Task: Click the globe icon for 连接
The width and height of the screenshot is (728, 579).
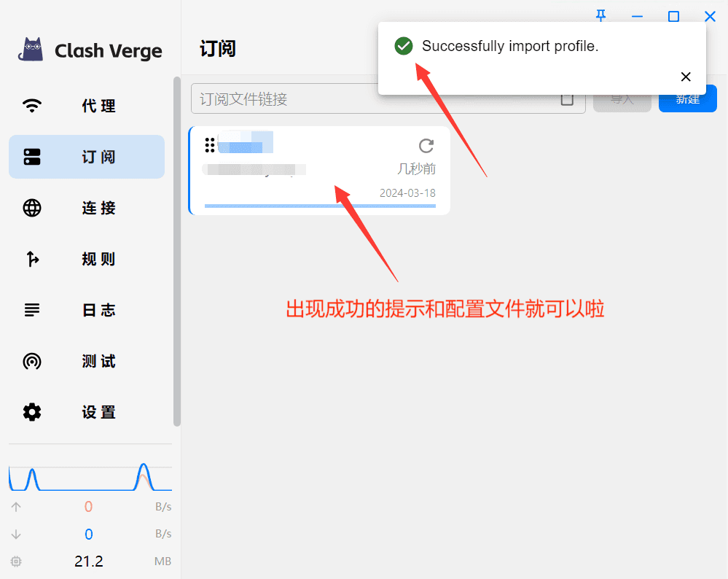Action: (x=32, y=208)
